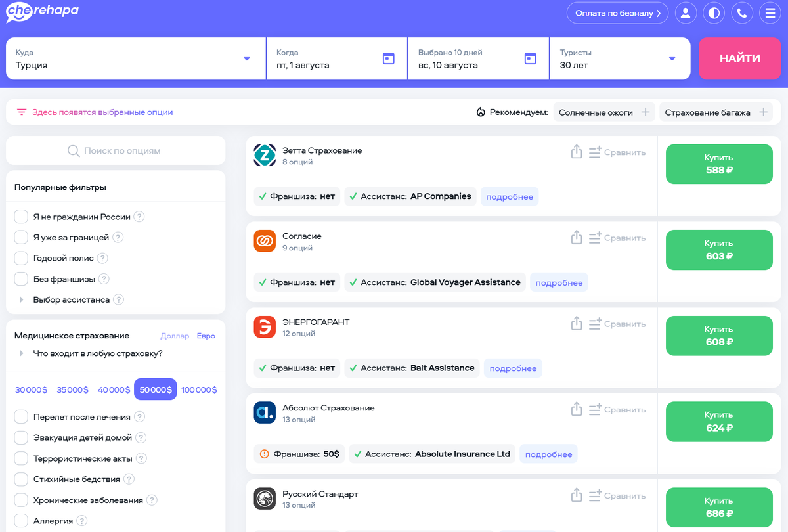The height and width of the screenshot is (532, 788).
Task: Enable the 'Я уже за границей' checkbox
Action: tap(20, 237)
